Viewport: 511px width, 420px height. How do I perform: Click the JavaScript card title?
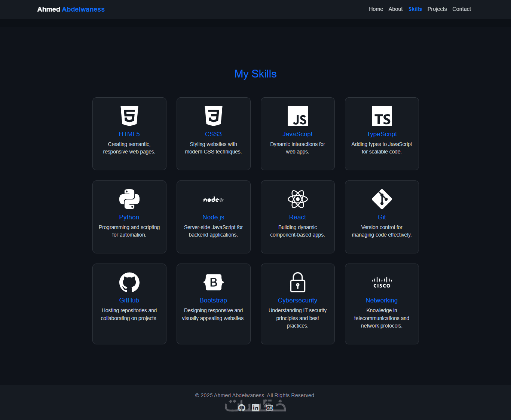[x=298, y=134]
